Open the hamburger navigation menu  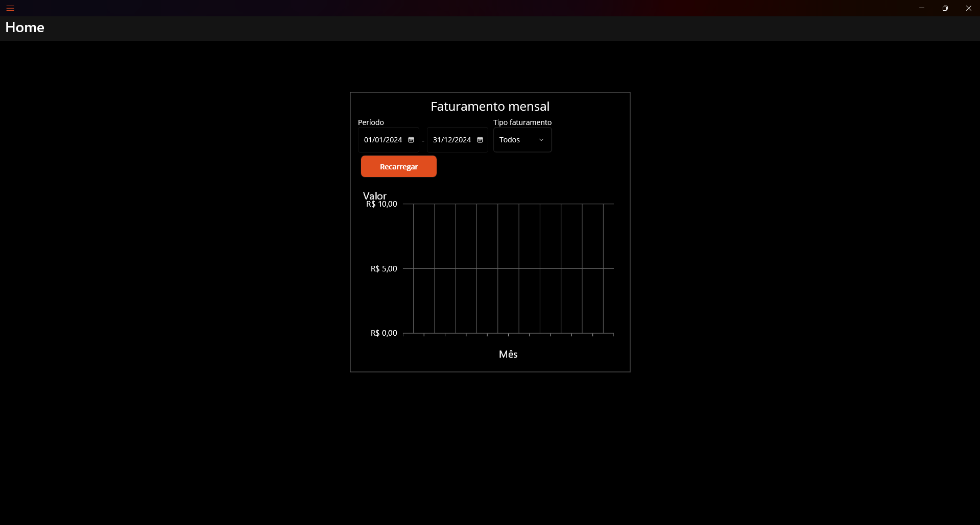click(10, 8)
